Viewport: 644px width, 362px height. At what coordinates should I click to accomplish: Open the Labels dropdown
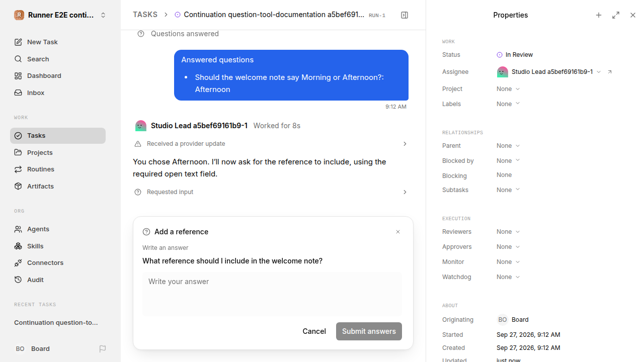click(x=508, y=104)
